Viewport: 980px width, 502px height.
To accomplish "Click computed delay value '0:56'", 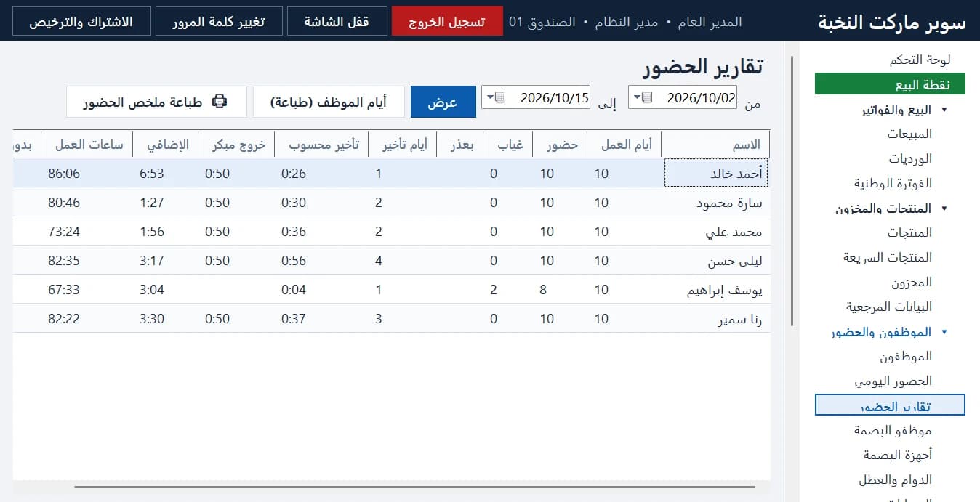I will (294, 261).
